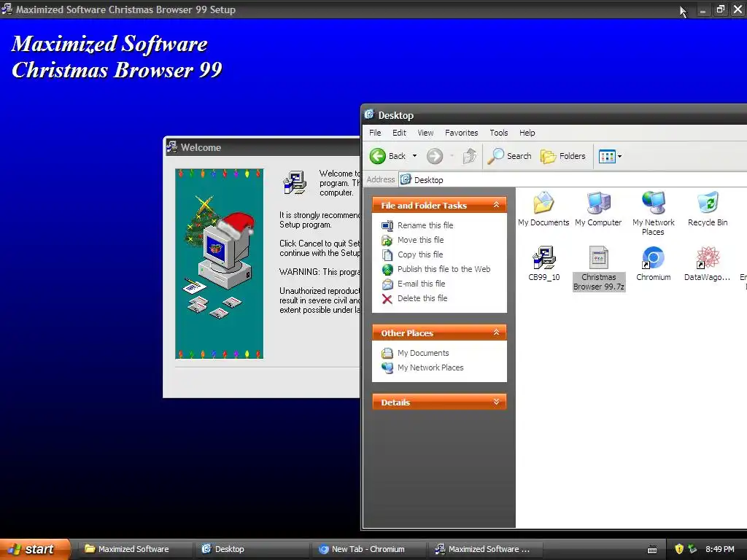This screenshot has width=747, height=560.
Task: Click Rename this file link
Action: pos(425,225)
